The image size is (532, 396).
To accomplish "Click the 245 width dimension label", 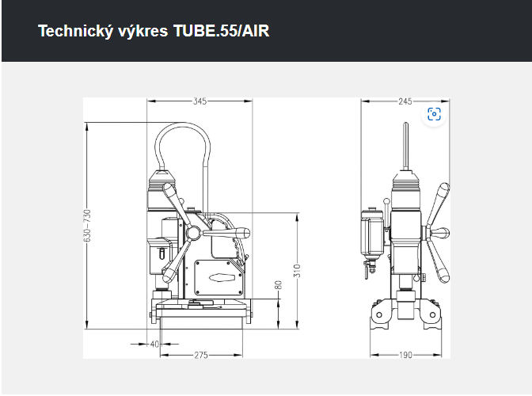I will tap(405, 101).
